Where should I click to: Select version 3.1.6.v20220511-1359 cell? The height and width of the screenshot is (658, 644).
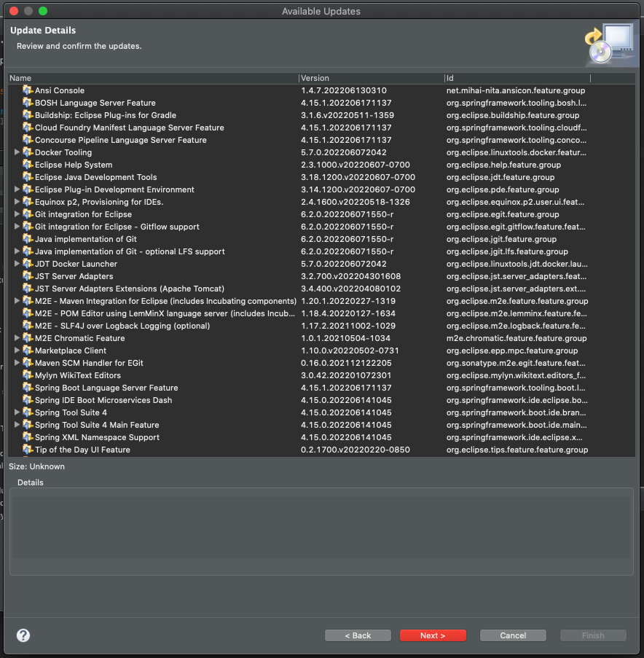click(x=347, y=115)
